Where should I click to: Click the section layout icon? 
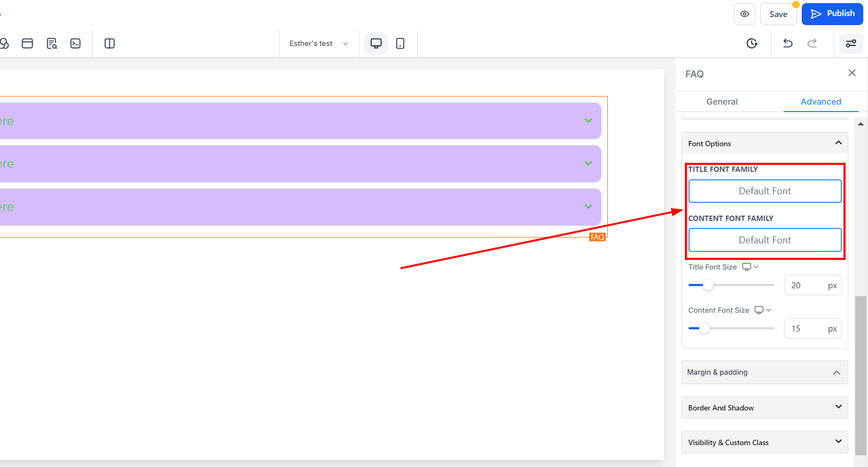pyautogui.click(x=27, y=43)
